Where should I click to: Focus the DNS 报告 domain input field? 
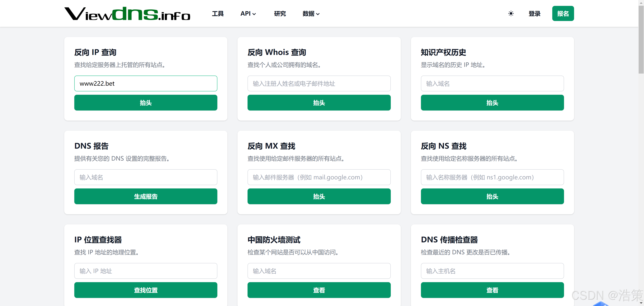click(x=146, y=177)
